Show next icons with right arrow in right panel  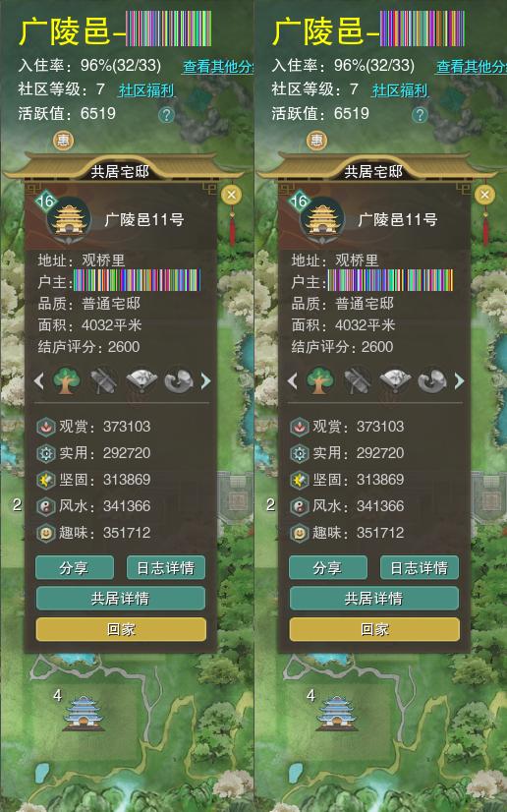pyautogui.click(x=459, y=381)
